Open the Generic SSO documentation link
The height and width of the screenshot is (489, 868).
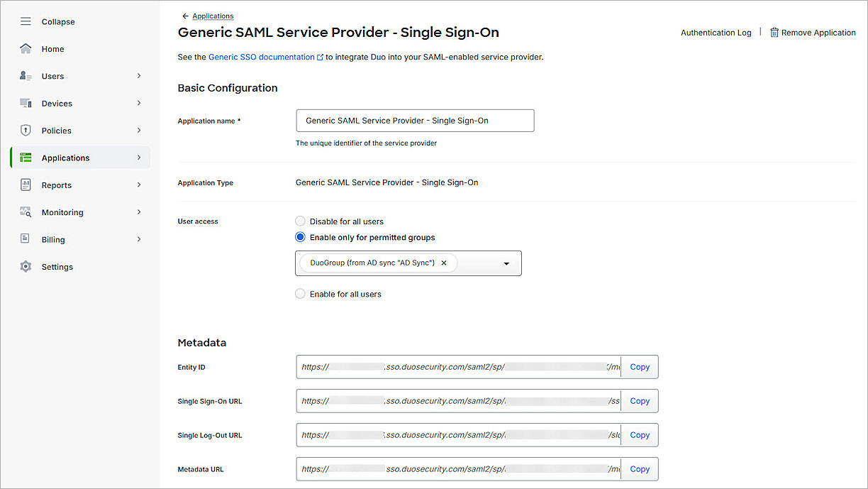tap(262, 57)
